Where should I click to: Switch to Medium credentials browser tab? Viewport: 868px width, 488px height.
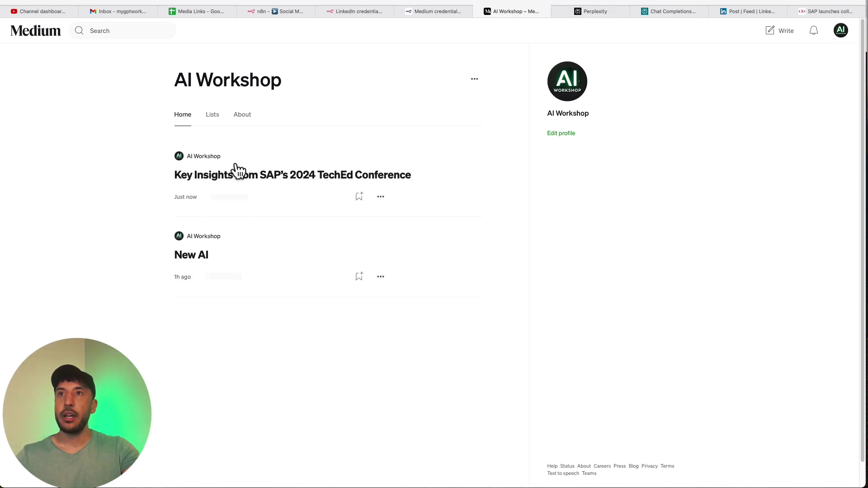tap(433, 11)
